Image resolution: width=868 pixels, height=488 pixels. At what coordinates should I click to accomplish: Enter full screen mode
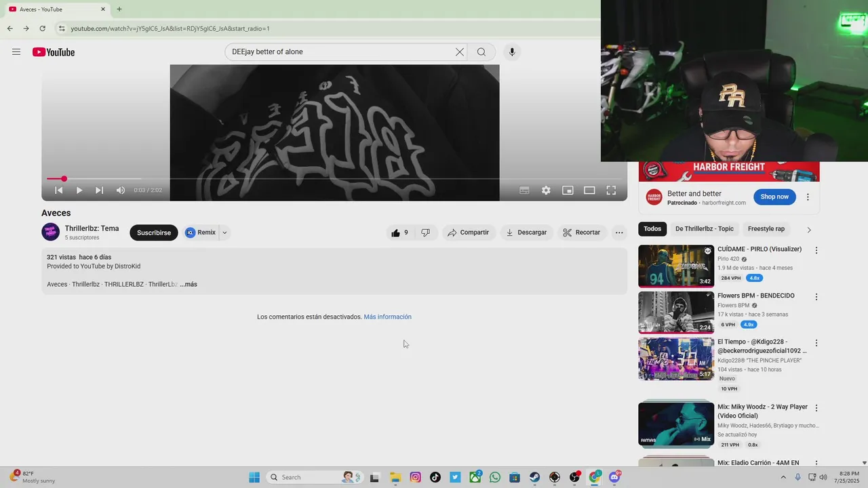(x=611, y=190)
